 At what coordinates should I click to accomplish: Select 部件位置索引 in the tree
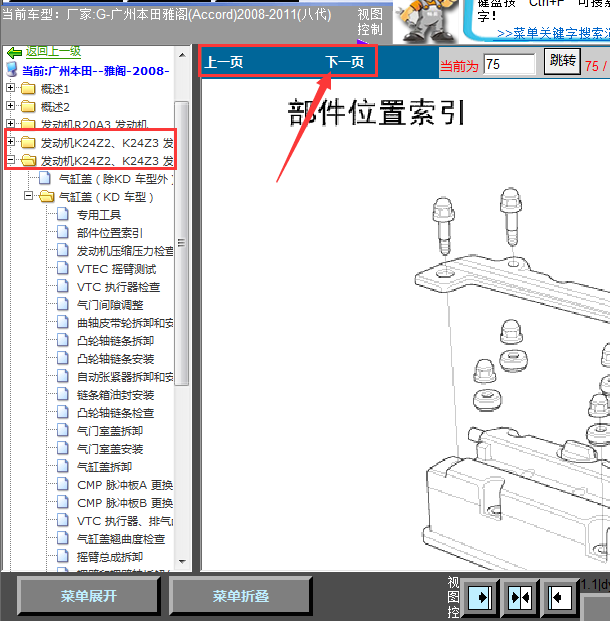tap(110, 233)
